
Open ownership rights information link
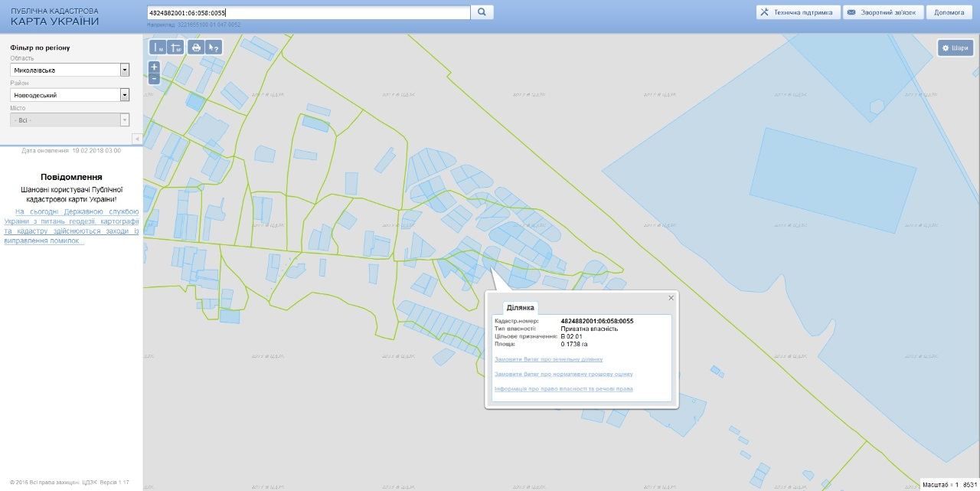(563, 389)
